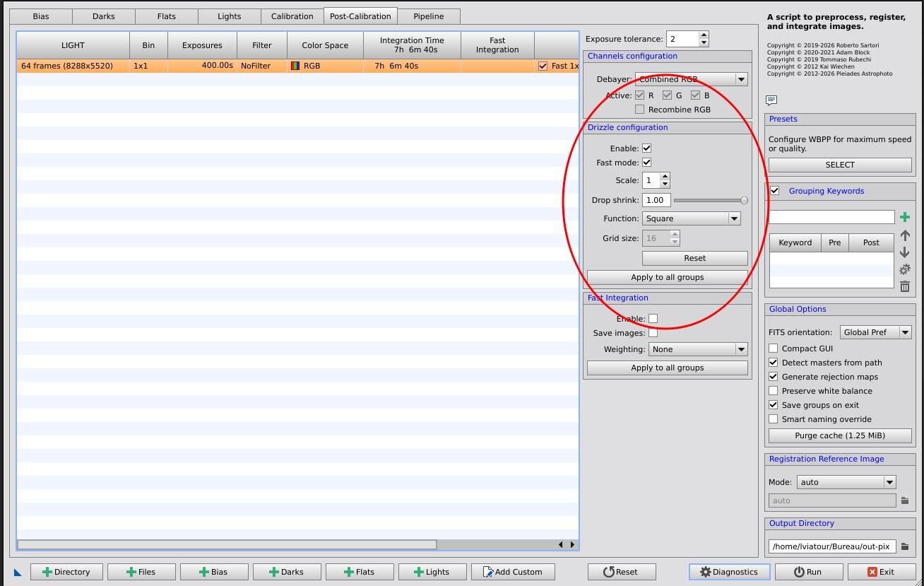Delete keyword with the trash icon
This screenshot has width=924, height=586.
point(904,286)
